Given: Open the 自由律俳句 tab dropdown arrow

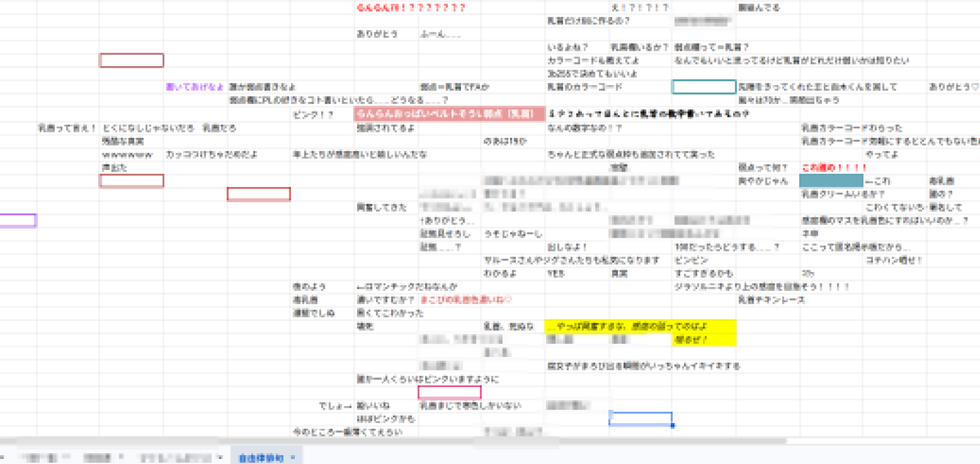Looking at the screenshot, I should [293, 457].
